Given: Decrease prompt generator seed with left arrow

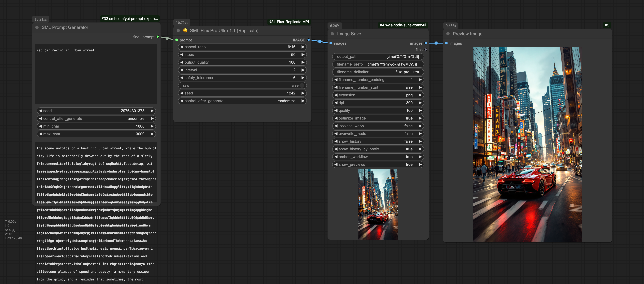Looking at the screenshot, I should 40,111.
